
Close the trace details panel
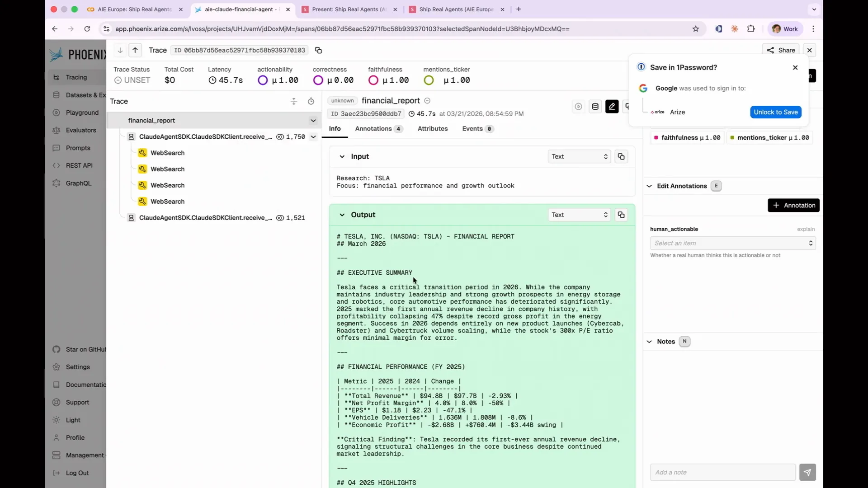pos(810,50)
